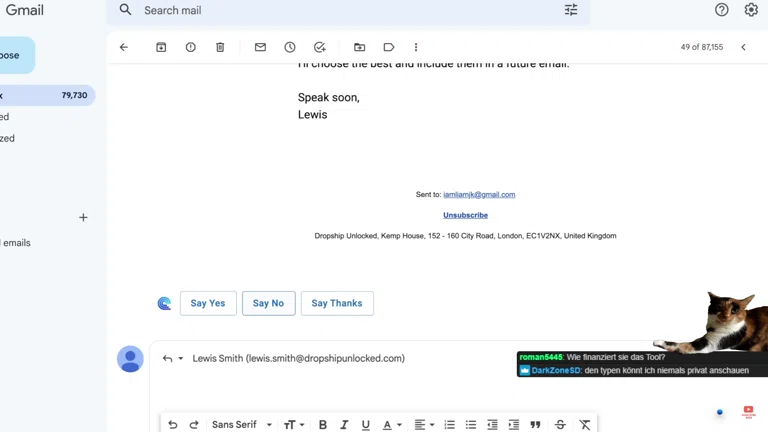
Task: Open search filter options
Action: [571, 10]
